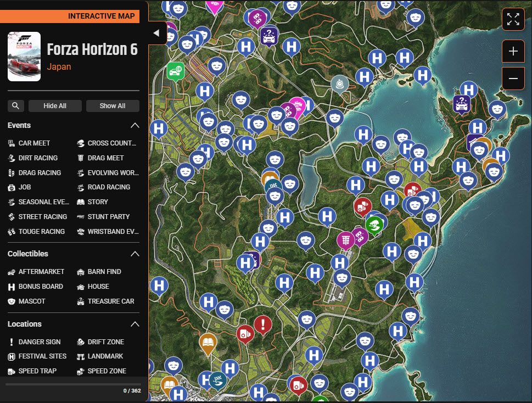Click the Hide All button
The width and height of the screenshot is (532, 403).
click(x=55, y=106)
